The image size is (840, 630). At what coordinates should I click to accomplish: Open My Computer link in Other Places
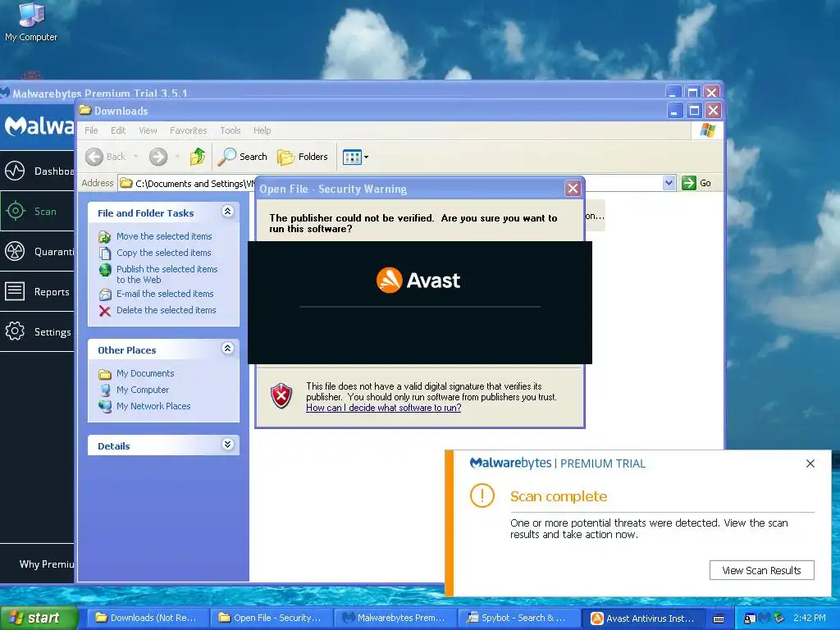(143, 390)
